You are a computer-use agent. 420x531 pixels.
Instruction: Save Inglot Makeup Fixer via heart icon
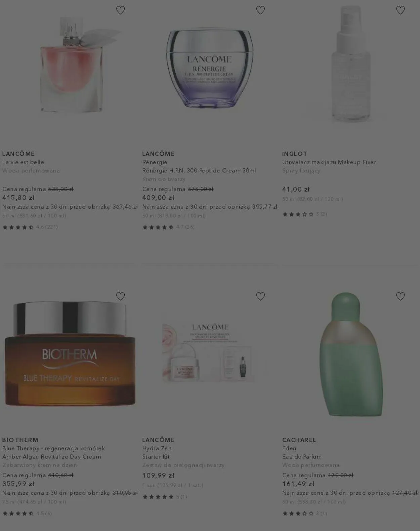pyautogui.click(x=400, y=10)
